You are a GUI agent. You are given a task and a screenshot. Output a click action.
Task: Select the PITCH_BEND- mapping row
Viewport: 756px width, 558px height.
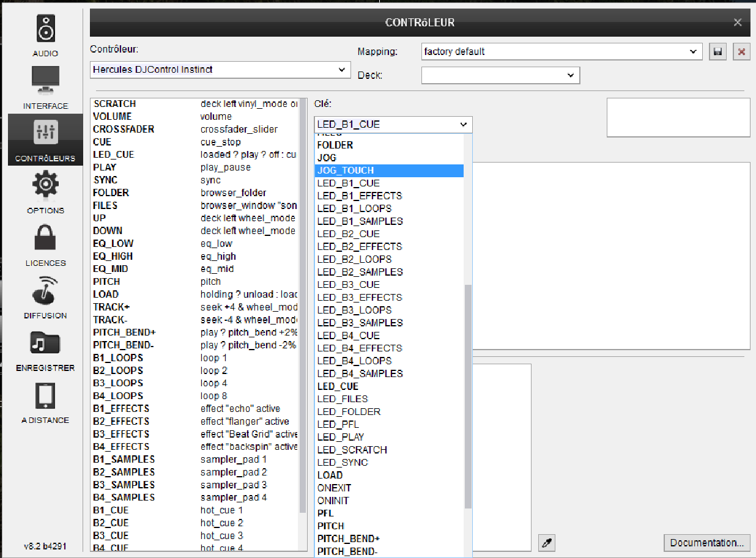(195, 345)
